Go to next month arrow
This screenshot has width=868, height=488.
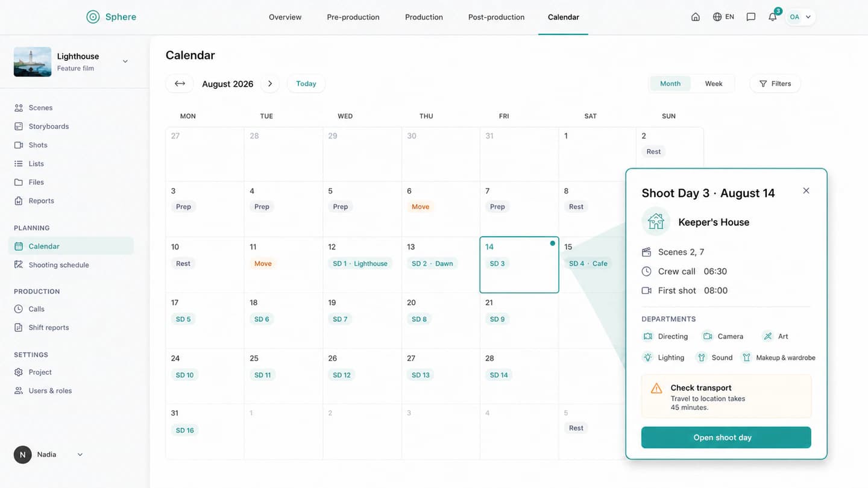(x=270, y=84)
